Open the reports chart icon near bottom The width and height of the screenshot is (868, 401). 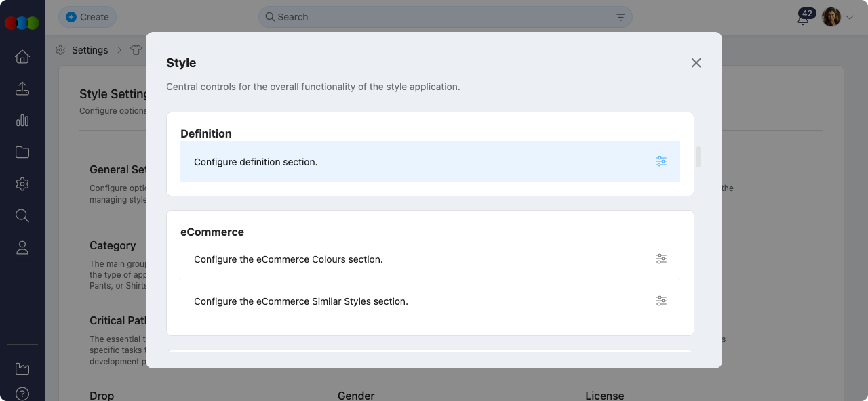(22, 368)
